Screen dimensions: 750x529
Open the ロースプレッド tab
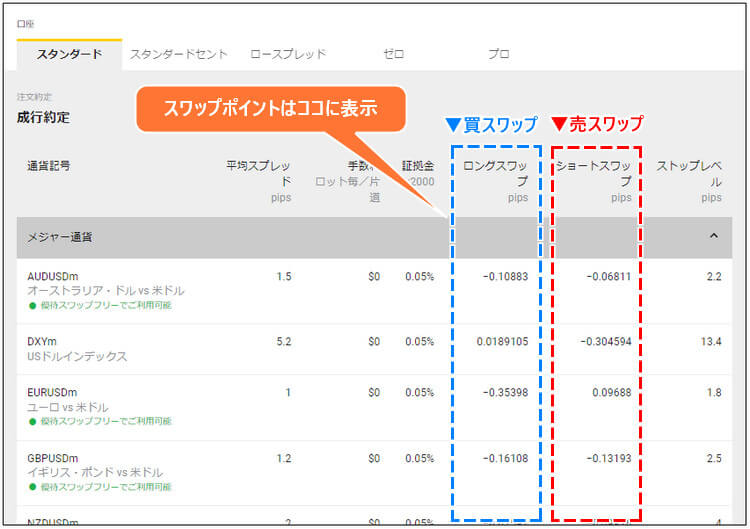[288, 54]
